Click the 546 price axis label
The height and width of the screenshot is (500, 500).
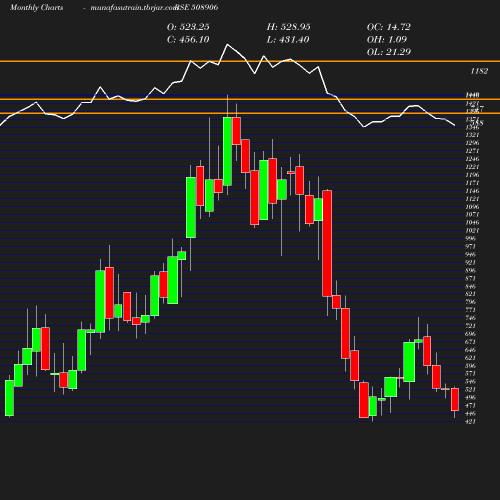click(470, 382)
